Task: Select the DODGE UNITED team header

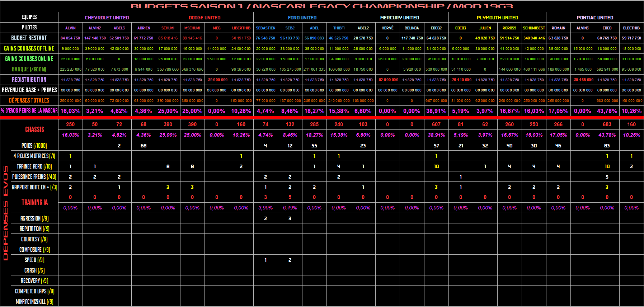Action: [205, 18]
